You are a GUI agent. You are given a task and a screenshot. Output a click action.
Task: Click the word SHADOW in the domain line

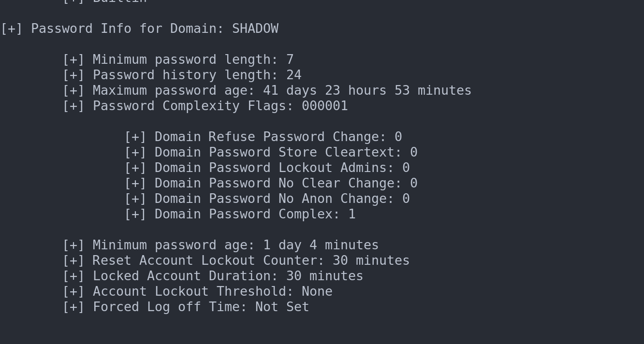tap(255, 29)
